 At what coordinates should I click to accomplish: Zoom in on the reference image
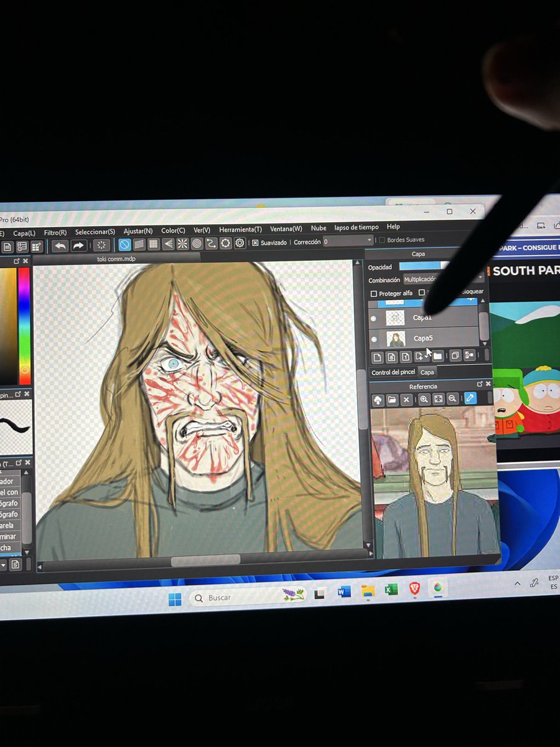(x=424, y=399)
